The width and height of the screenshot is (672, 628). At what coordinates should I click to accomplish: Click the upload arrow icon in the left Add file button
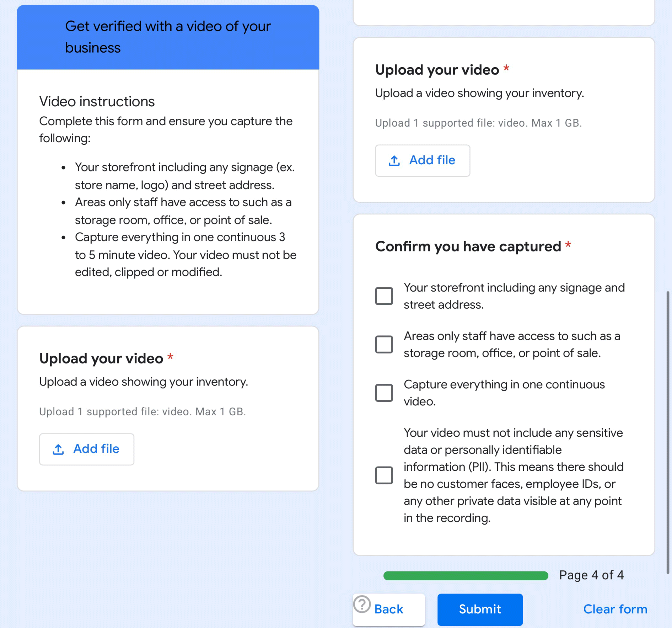[x=58, y=449]
